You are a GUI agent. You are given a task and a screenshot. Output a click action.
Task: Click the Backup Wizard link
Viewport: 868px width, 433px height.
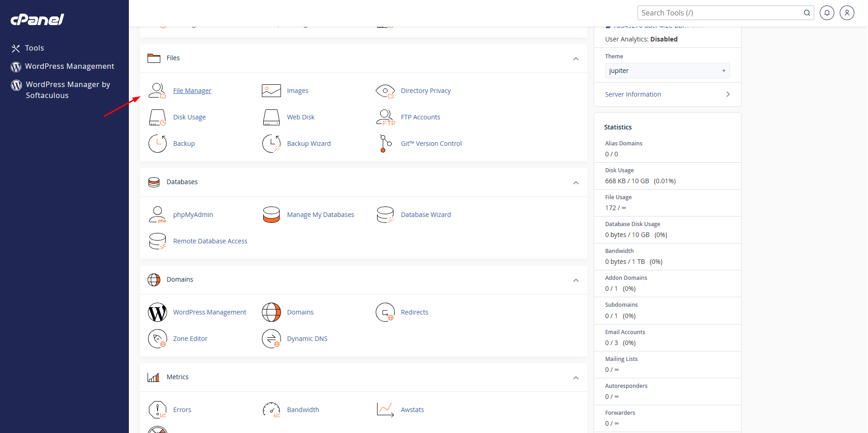309,144
